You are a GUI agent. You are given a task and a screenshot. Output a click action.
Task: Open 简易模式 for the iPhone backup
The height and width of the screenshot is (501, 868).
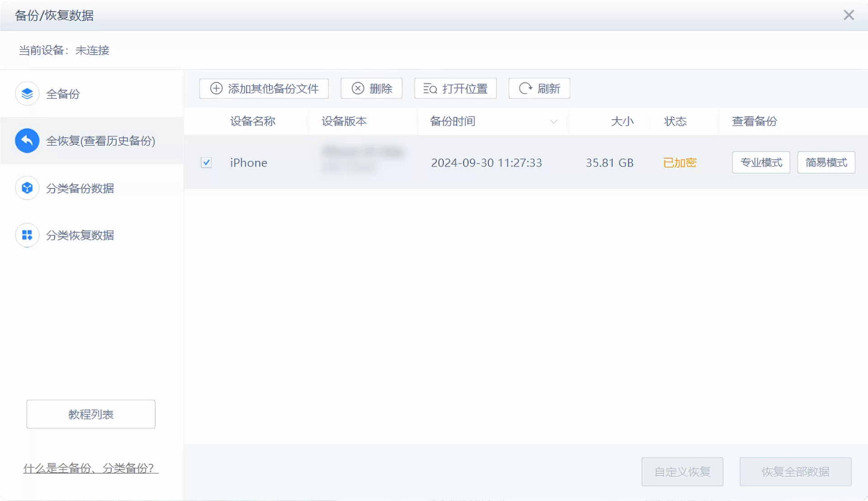(x=826, y=162)
